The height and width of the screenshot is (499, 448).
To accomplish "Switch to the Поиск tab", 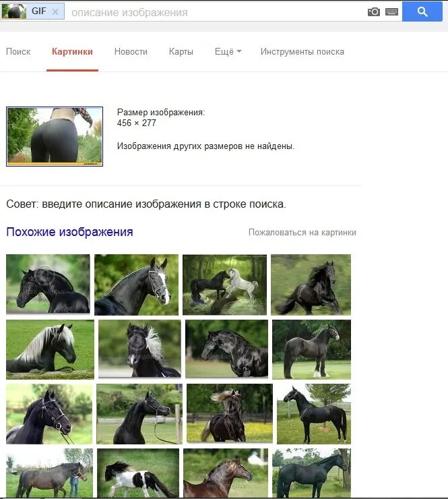I will click(18, 51).
